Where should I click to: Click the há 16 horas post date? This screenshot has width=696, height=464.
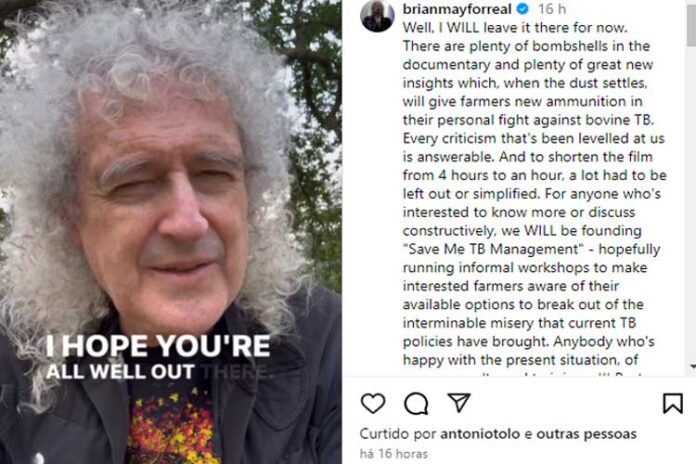pyautogui.click(x=394, y=454)
